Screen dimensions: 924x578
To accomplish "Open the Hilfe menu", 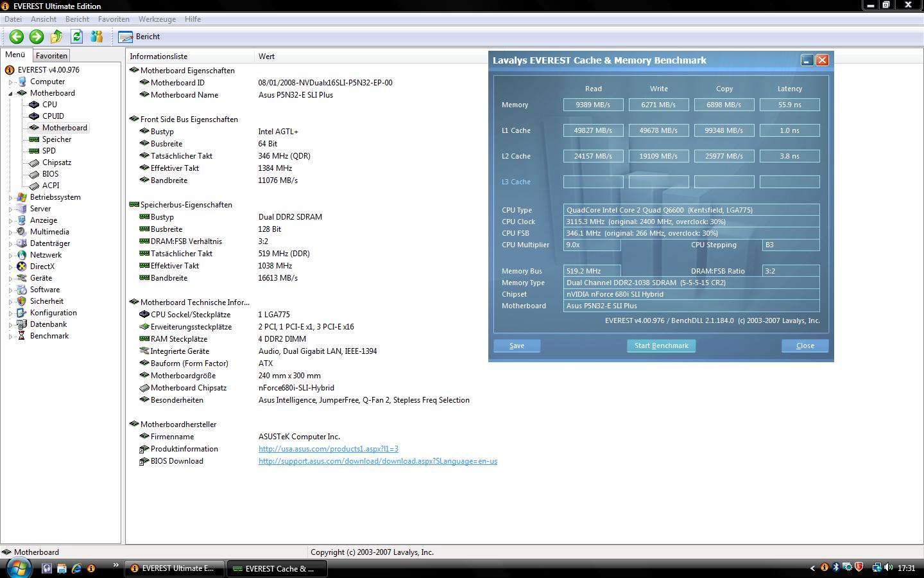I will click(193, 19).
